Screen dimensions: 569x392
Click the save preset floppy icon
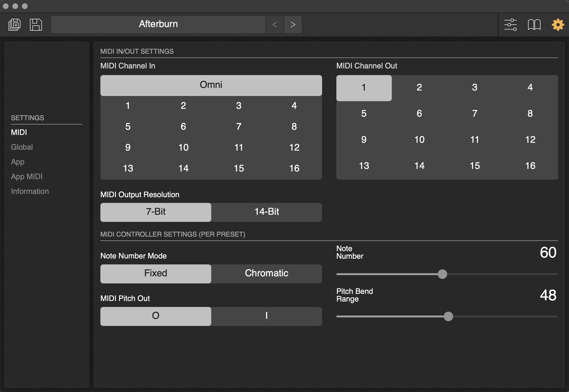tap(36, 24)
